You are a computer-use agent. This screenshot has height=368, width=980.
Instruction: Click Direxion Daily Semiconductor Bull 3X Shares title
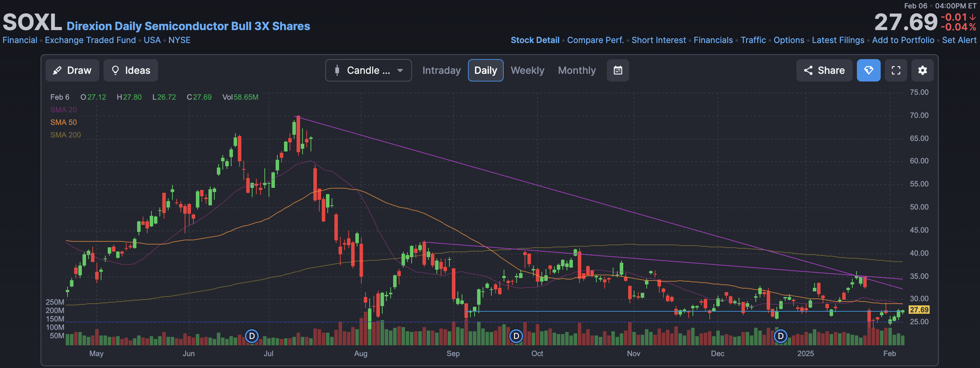188,26
